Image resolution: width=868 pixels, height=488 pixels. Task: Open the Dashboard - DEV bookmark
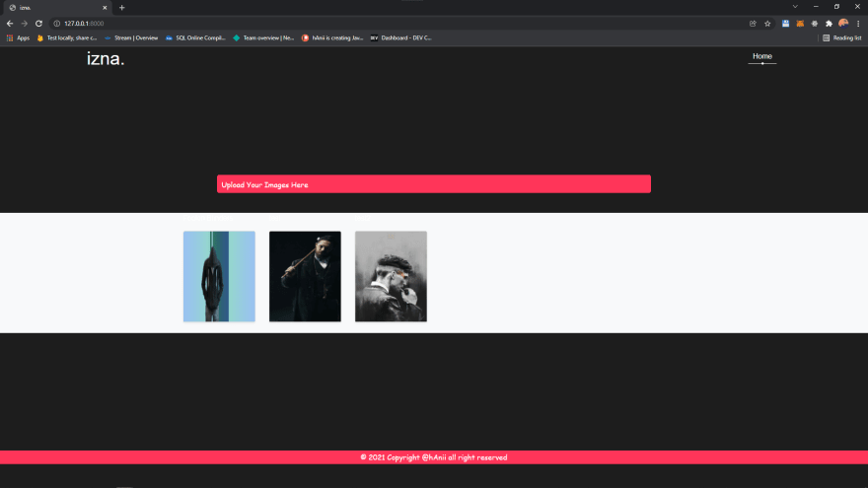pos(400,37)
